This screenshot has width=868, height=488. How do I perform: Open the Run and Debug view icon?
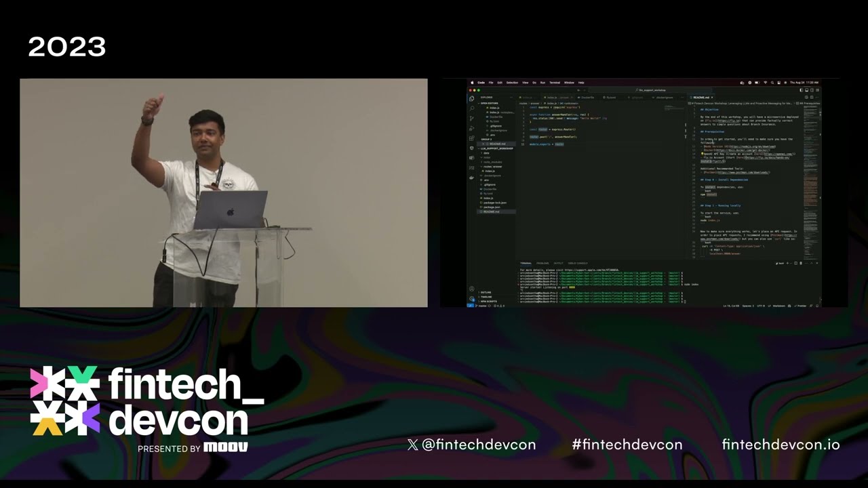point(472,128)
